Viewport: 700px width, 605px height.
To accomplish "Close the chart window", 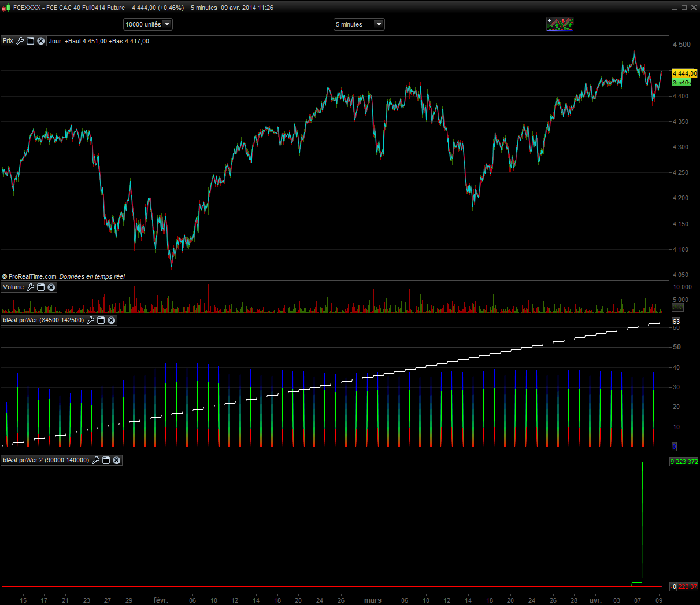I will [x=694, y=8].
